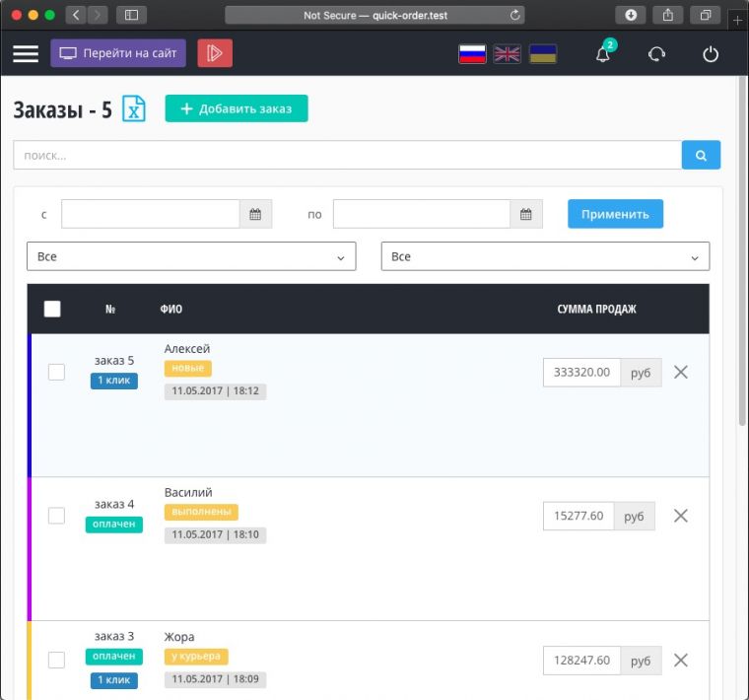The width and height of the screenshot is (749, 700).
Task: Click the power logout icon
Action: coord(711,54)
